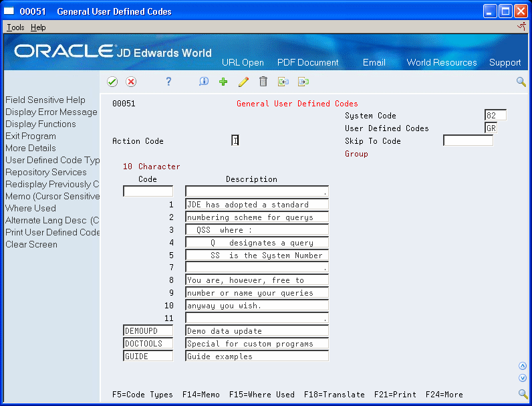Click Clear Screen option
The image size is (532, 406).
31,244
